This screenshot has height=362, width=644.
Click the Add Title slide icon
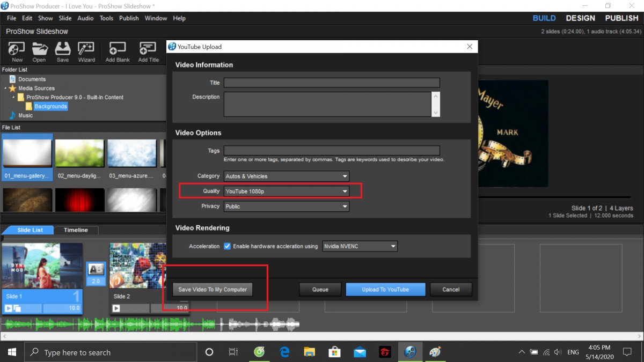(x=148, y=51)
